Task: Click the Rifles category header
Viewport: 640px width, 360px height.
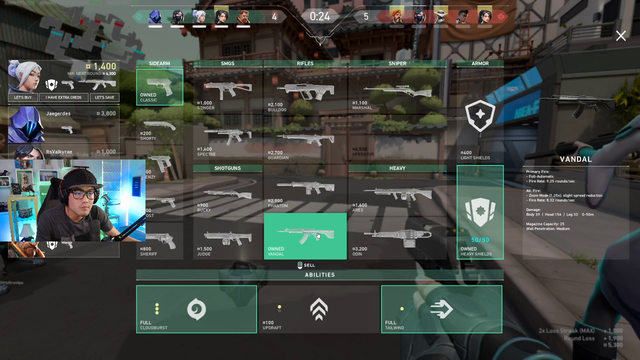Action: pyautogui.click(x=305, y=64)
